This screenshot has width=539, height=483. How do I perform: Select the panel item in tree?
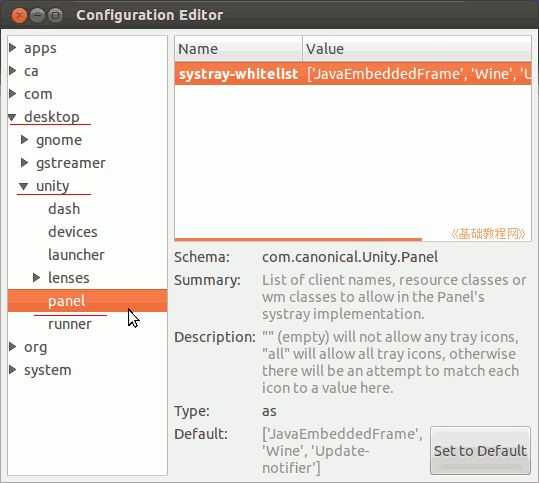(87, 301)
